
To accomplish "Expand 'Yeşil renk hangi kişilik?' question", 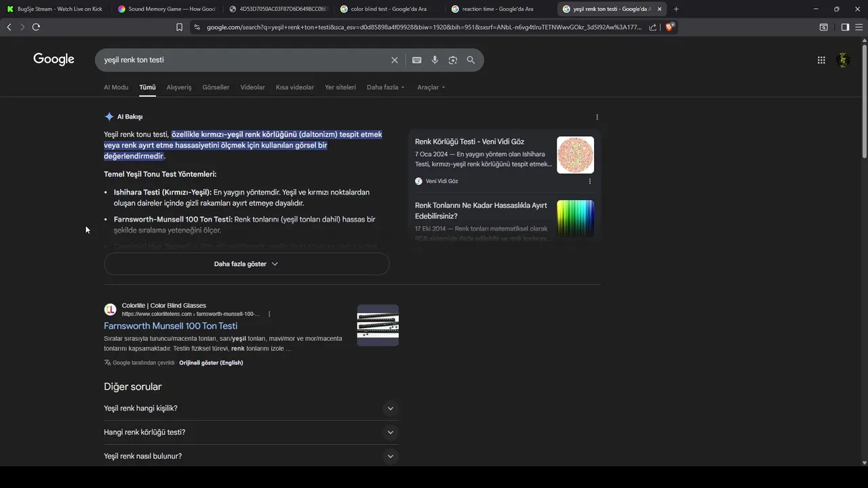I will tap(251, 409).
